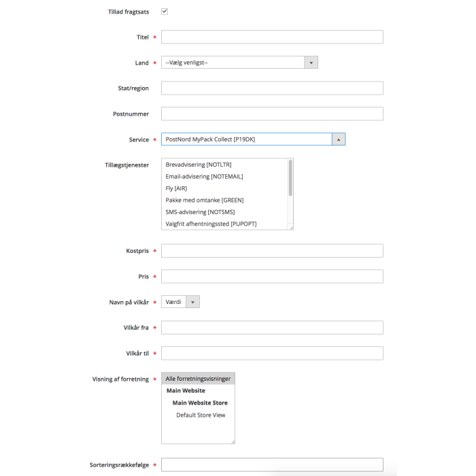Image resolution: width=476 pixels, height=476 pixels.
Task: Click the Tillægstjenester list scrollbar
Action: click(x=290, y=178)
